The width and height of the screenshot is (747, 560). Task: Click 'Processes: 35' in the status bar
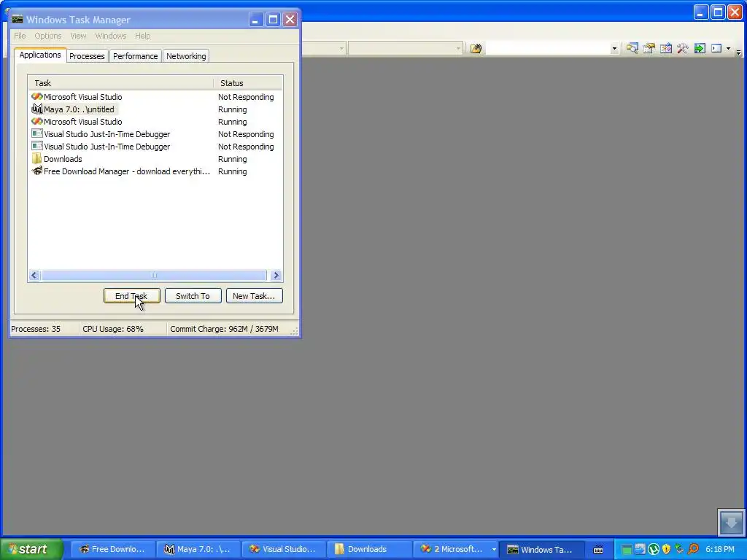click(36, 329)
